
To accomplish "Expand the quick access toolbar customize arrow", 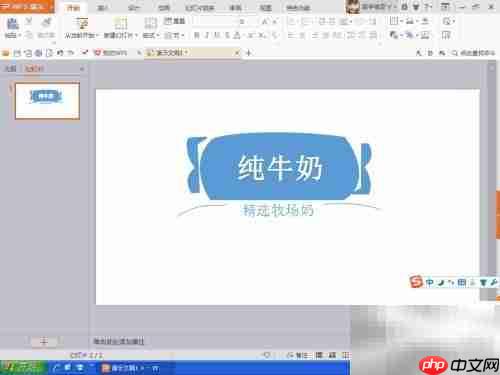I will pyautogui.click(x=84, y=53).
